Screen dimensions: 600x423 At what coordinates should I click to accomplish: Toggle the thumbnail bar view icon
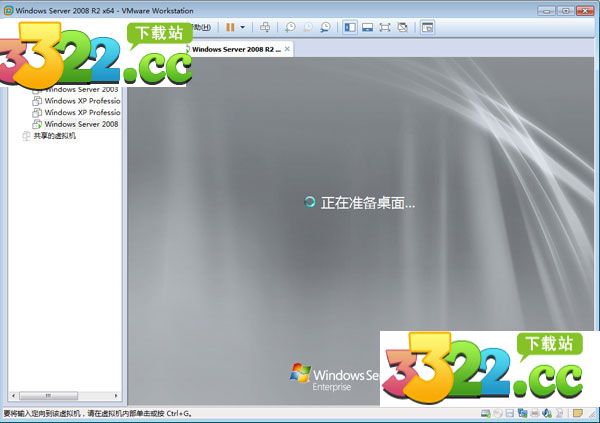tap(367, 27)
